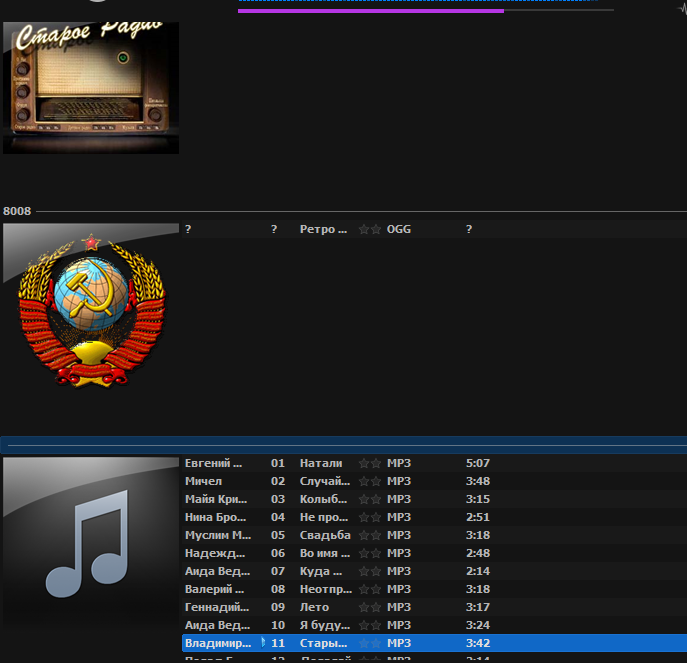Set star rating for Лето track

(369, 607)
